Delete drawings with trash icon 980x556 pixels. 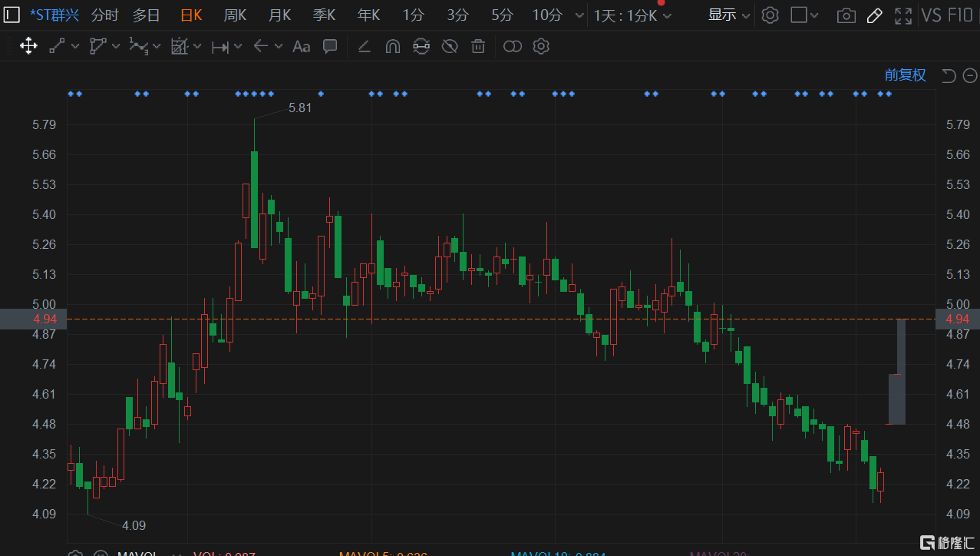coord(478,47)
